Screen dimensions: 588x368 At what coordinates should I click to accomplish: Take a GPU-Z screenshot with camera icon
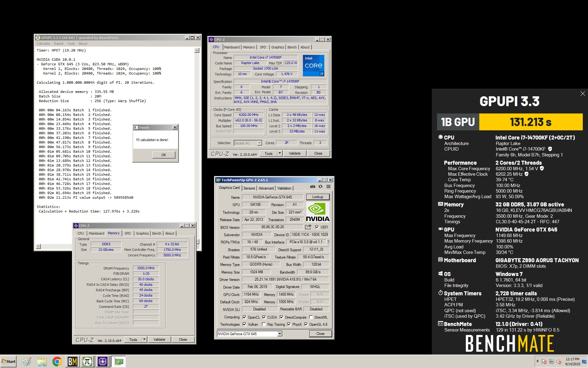(312, 186)
